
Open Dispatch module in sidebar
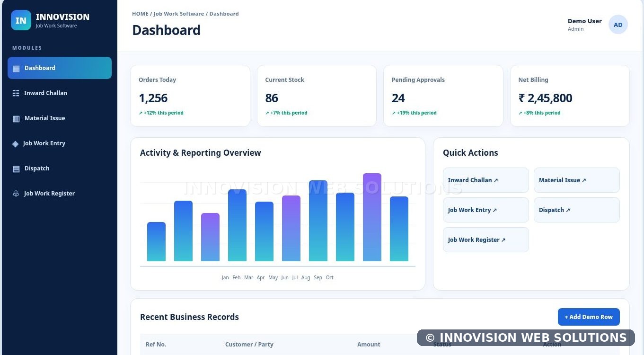60,169
